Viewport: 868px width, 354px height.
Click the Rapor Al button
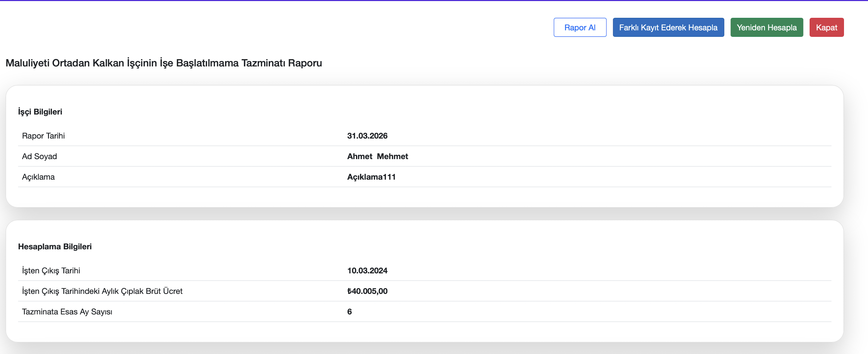click(580, 28)
